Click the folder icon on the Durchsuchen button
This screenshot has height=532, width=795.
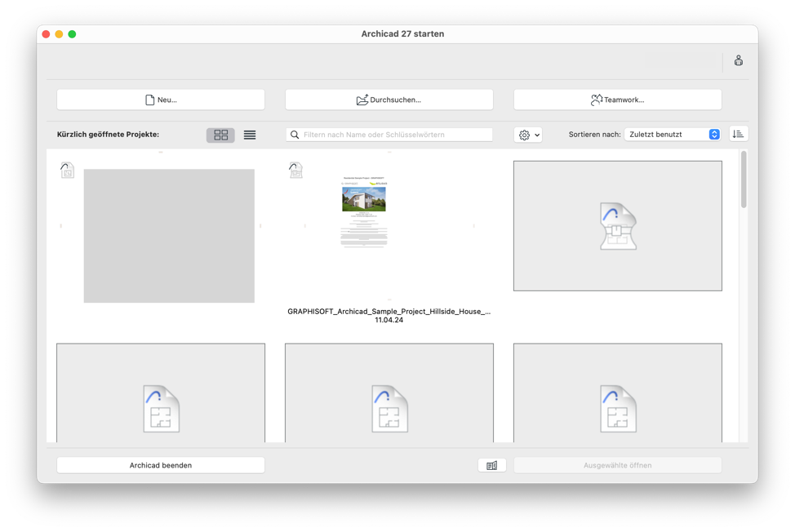[362, 100]
